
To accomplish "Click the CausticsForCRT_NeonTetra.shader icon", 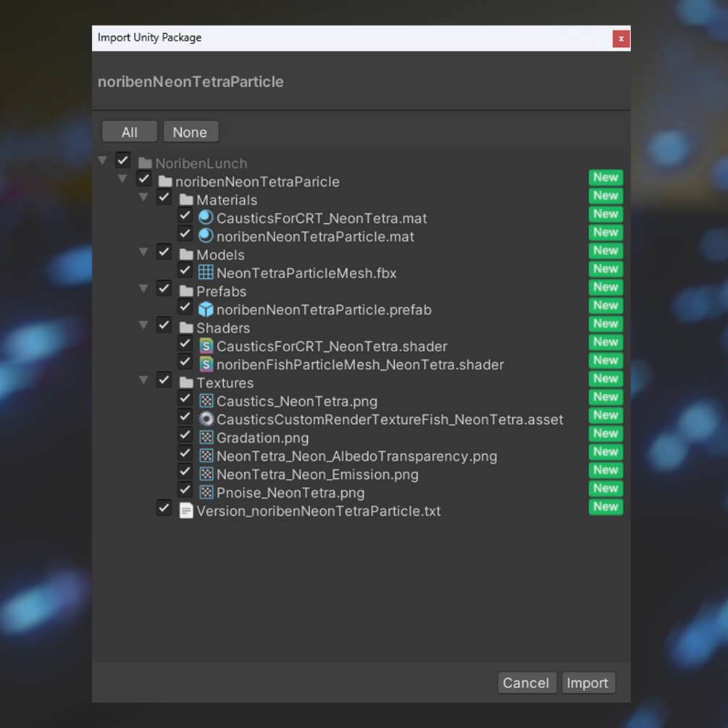I will (x=206, y=346).
